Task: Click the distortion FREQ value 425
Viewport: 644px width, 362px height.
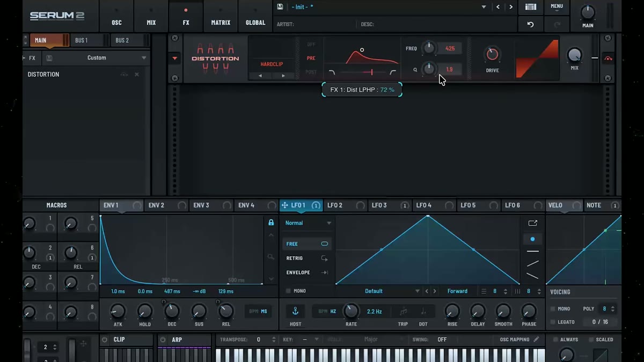Action: click(x=450, y=48)
